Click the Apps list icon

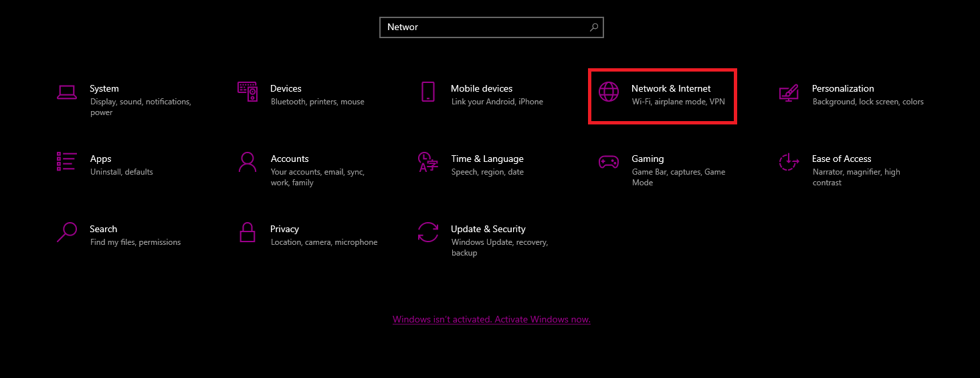point(67,162)
